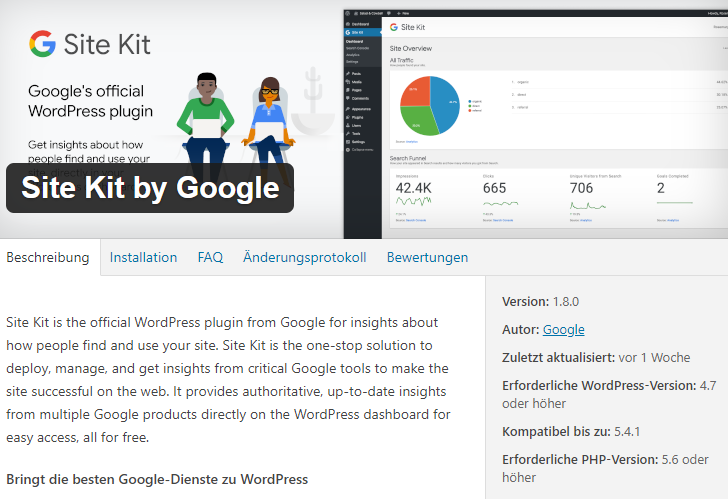Click Dashboard at top of banner WordPress sidebar
Image resolution: width=728 pixels, height=499 pixels.
coord(360,24)
